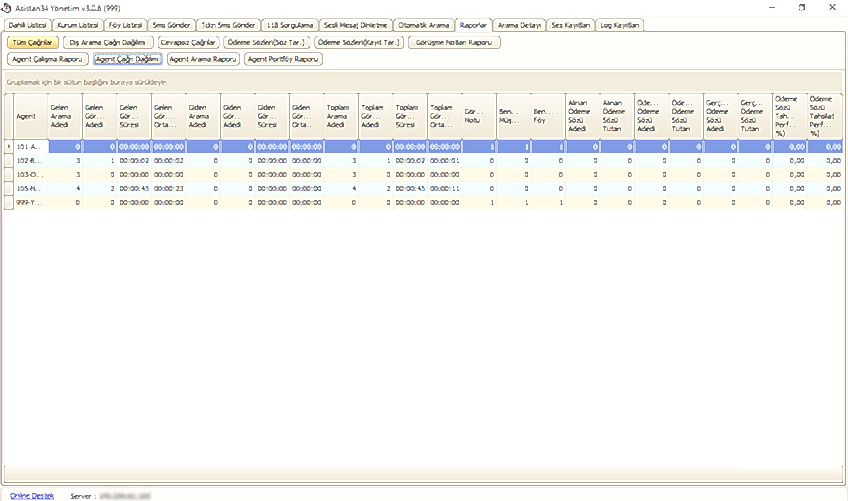848x501 pixels.
Task: Select the Otomatik Arama tab
Action: pos(423,24)
